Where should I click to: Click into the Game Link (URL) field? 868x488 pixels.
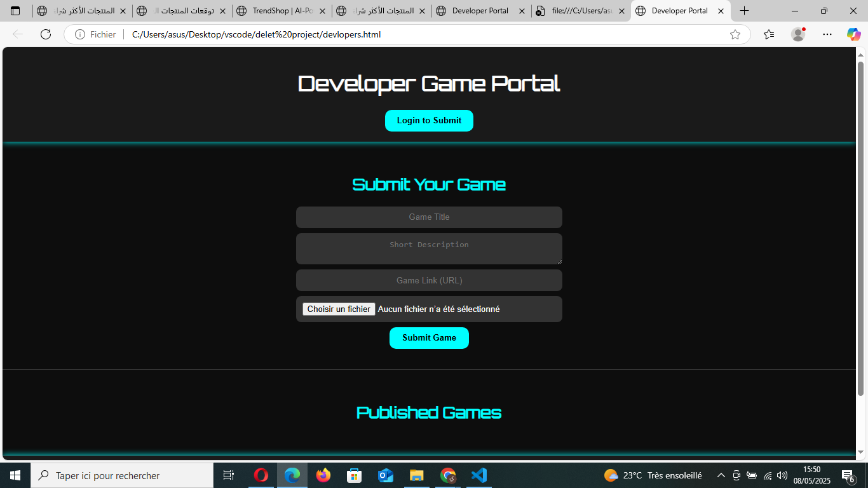[x=429, y=280]
